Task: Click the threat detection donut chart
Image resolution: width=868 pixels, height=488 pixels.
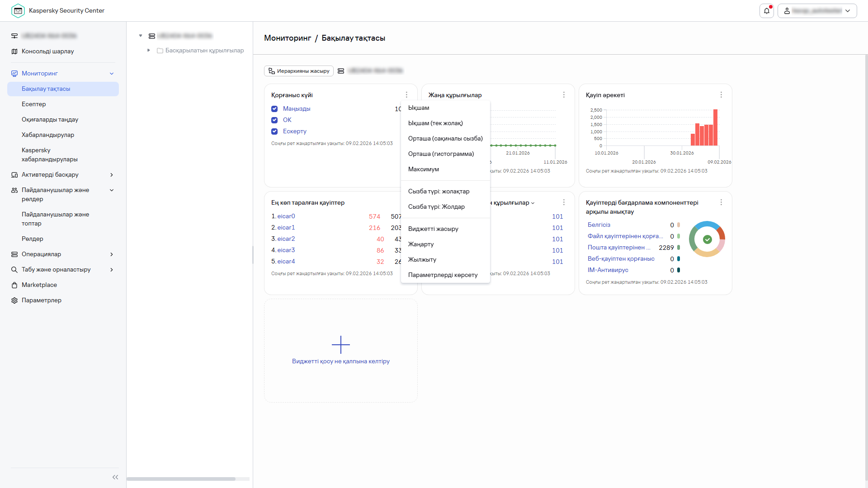Action: pyautogui.click(x=707, y=239)
